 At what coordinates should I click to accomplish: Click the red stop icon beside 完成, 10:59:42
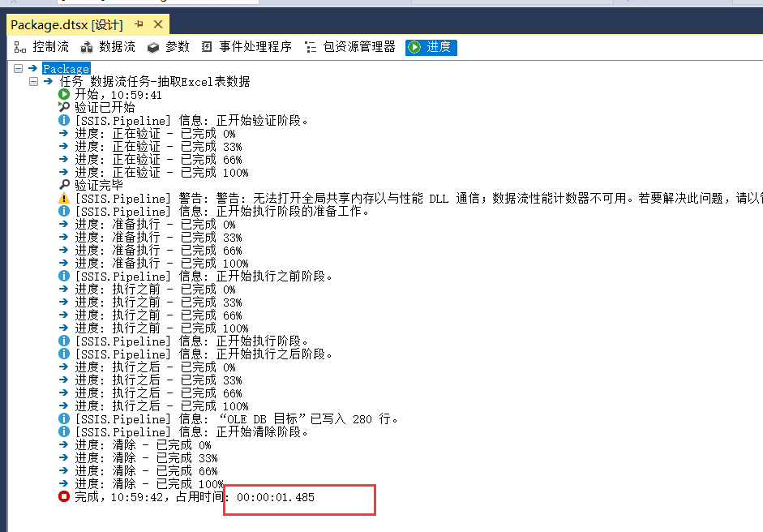pos(64,496)
